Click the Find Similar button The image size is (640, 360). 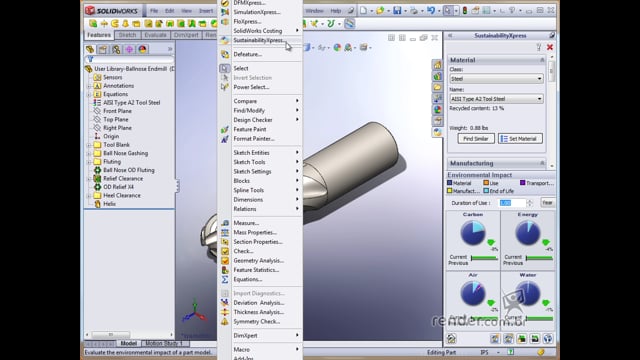pyautogui.click(x=476, y=139)
